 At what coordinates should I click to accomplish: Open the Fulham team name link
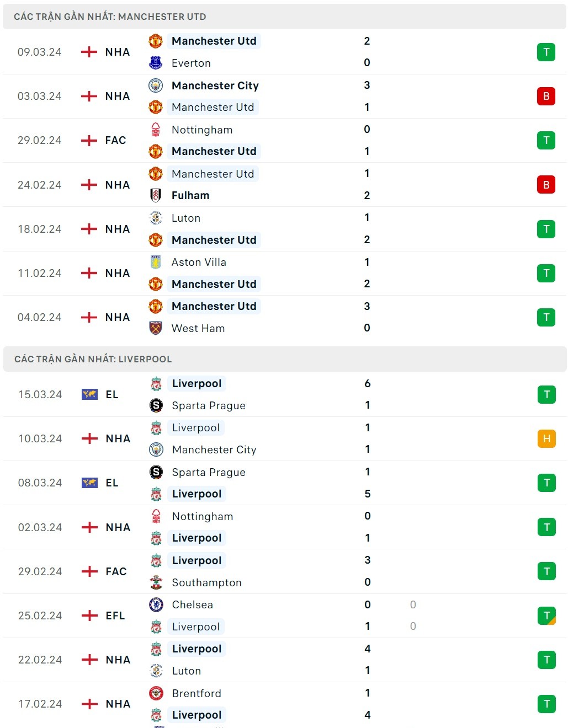[190, 195]
